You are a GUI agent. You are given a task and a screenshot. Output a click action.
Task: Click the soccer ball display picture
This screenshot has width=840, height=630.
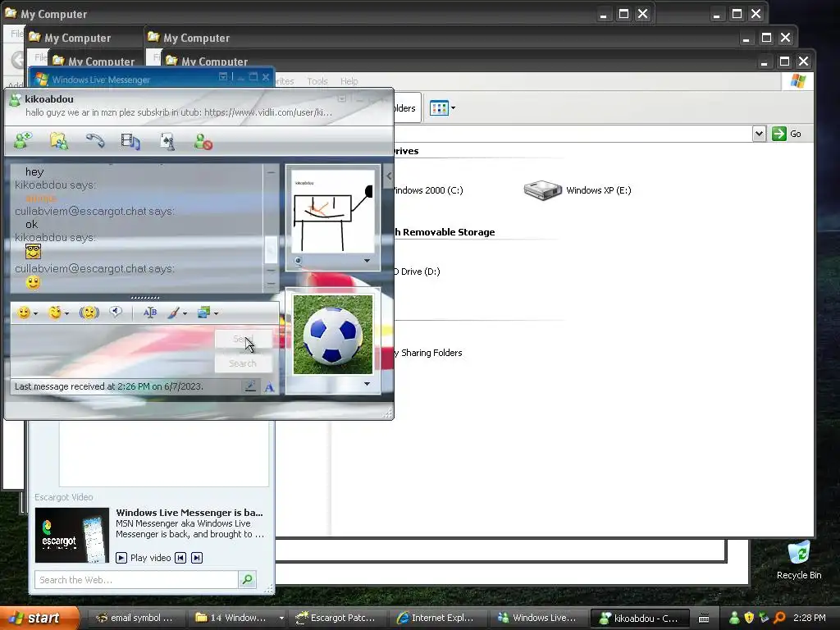click(333, 335)
